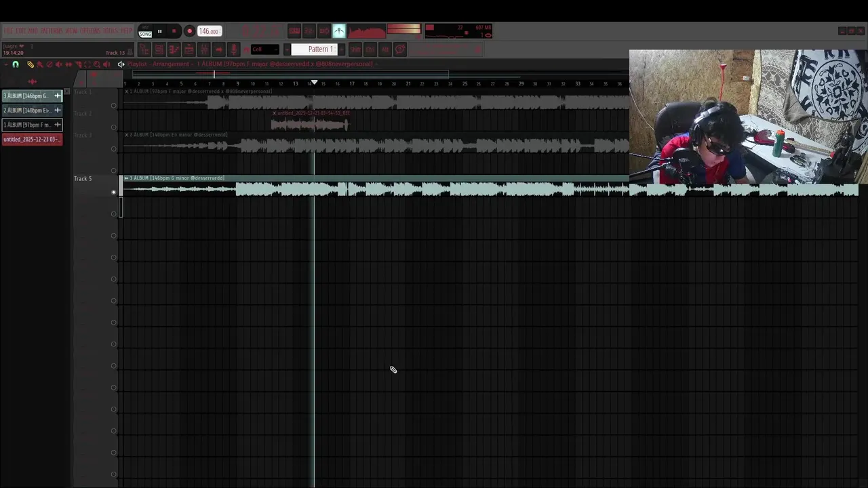Image resolution: width=868 pixels, height=488 pixels.
Task: Click the 146.000 tempo field
Action: (x=210, y=31)
